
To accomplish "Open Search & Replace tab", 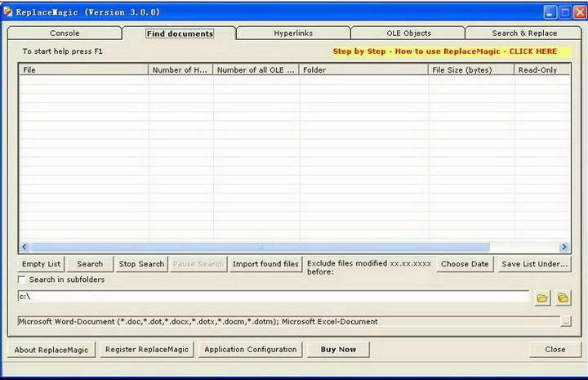I will pos(523,33).
